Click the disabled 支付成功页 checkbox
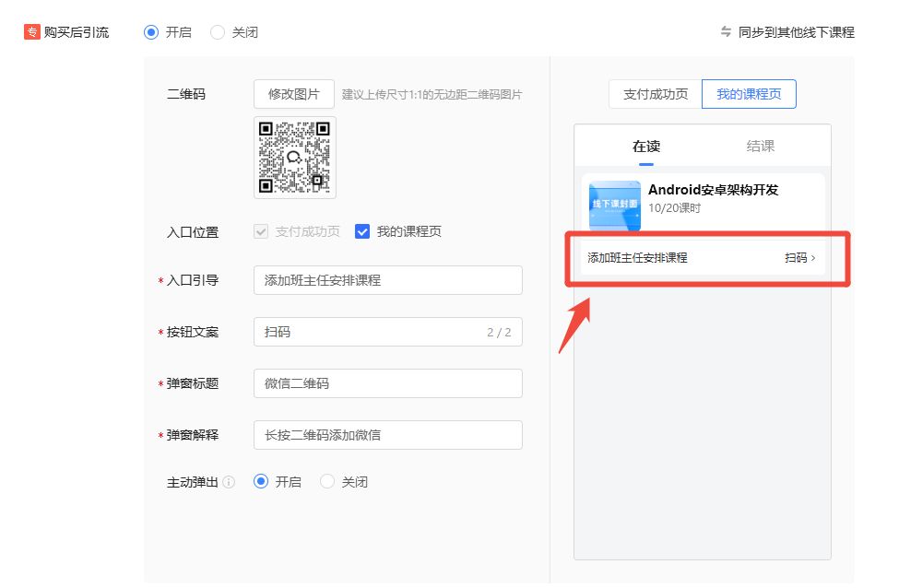Viewport: 899px width, 588px height. tap(261, 231)
